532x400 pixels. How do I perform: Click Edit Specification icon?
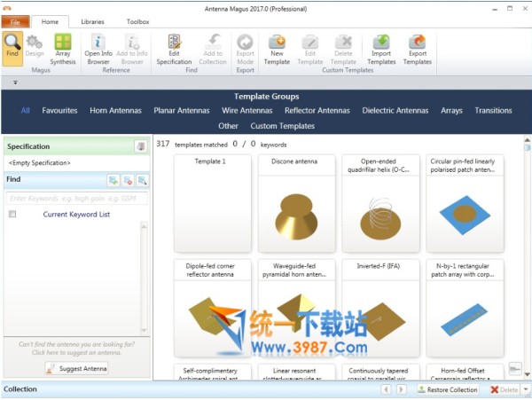coord(174,50)
